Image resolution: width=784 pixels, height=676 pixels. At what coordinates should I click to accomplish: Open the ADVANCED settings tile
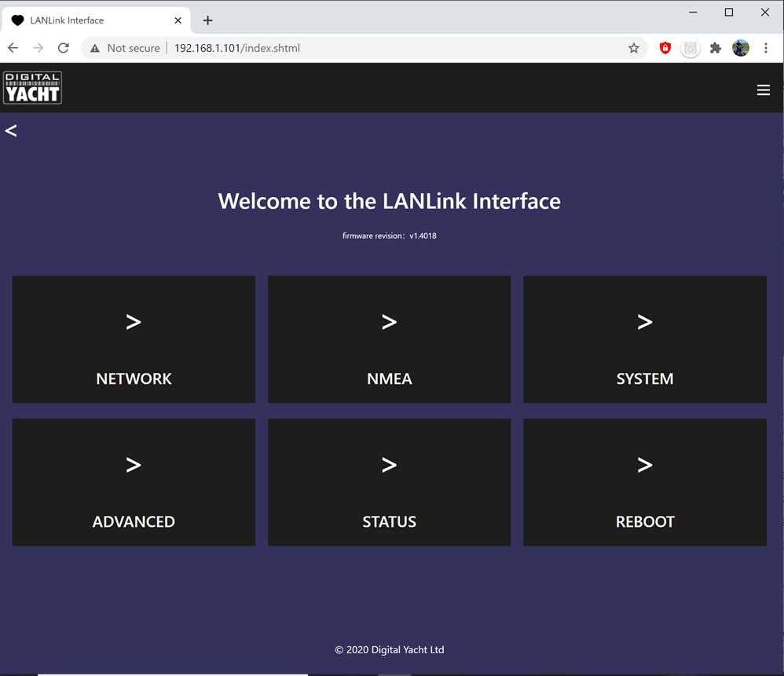click(x=134, y=482)
